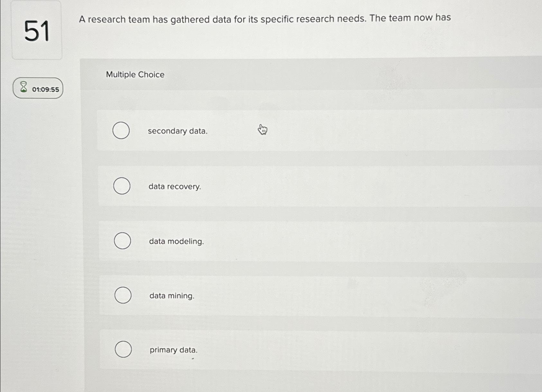Select the radio button for data recovery
Viewport: 542px width, 392px height.
[122, 186]
